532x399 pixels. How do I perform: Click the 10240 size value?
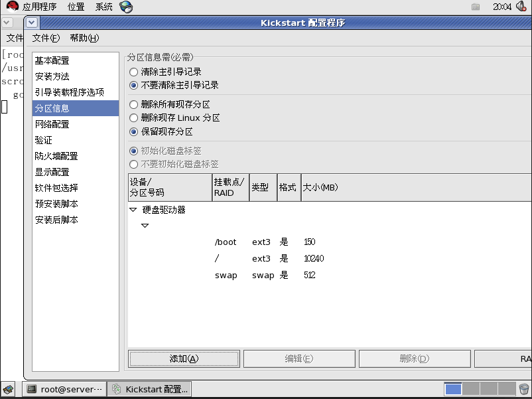[314, 259]
